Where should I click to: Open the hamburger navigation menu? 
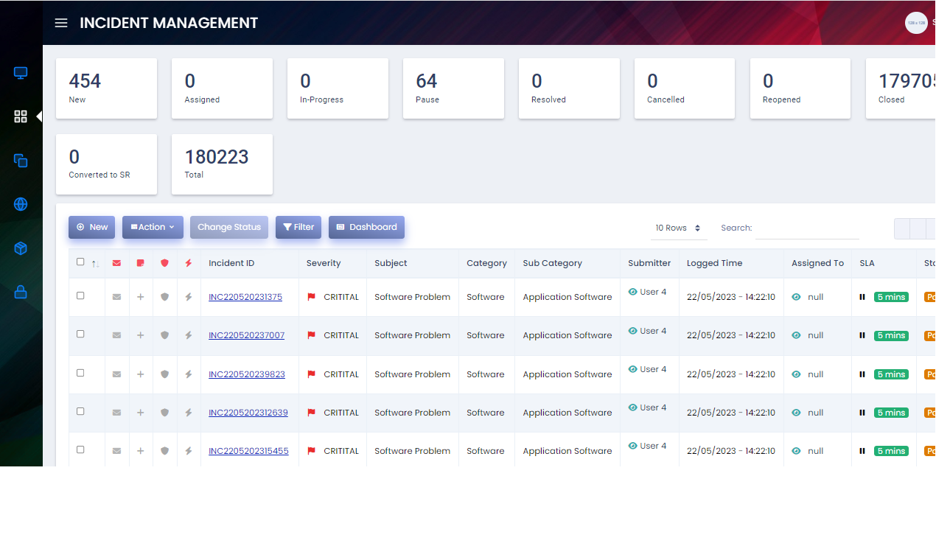click(61, 23)
